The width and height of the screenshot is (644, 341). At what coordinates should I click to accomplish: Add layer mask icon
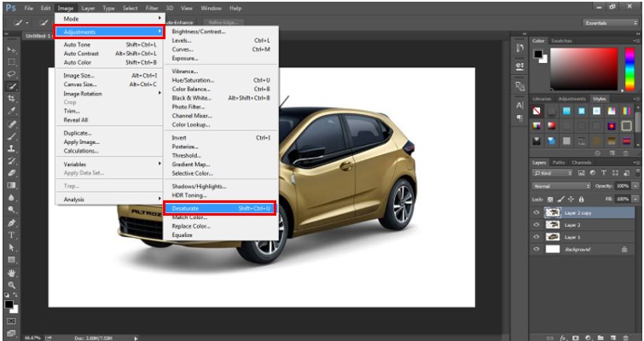pos(576,338)
